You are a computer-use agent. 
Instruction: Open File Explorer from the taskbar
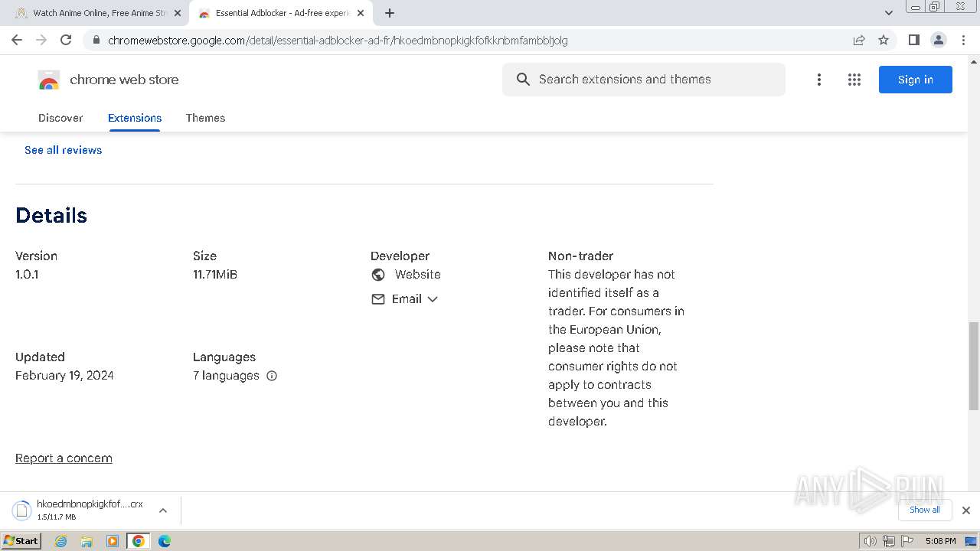click(87, 541)
